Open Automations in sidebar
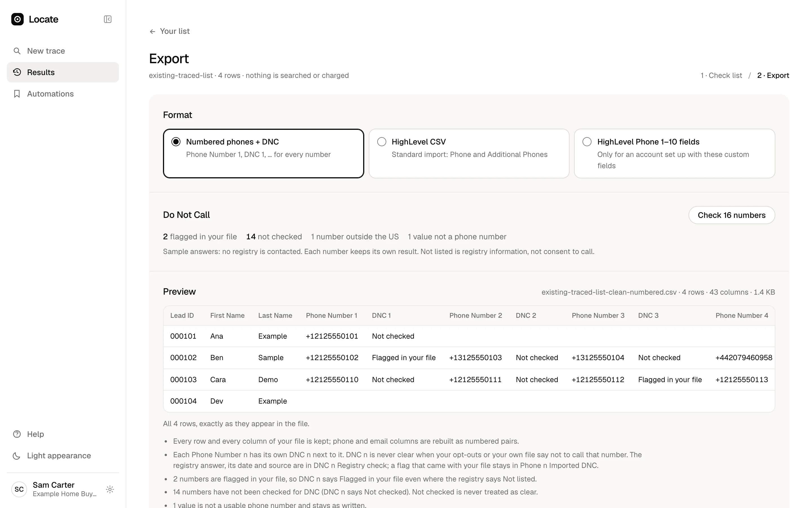 click(63, 94)
